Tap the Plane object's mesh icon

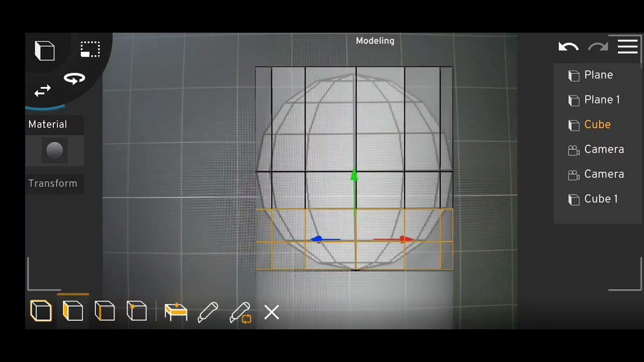point(574,75)
